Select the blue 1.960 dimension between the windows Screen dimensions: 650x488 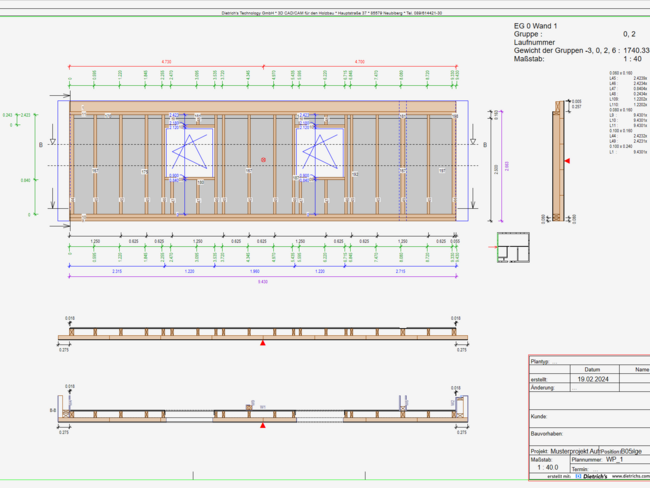click(x=255, y=271)
